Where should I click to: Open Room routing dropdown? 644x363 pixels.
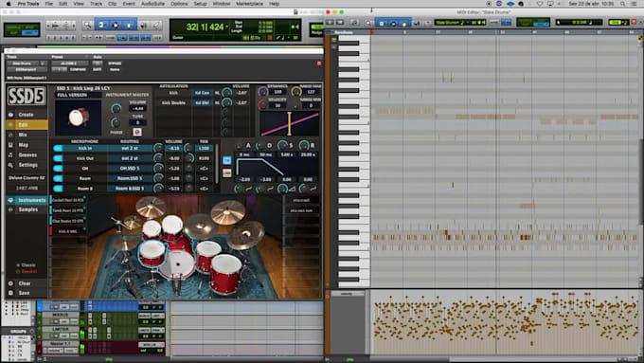[x=130, y=178]
